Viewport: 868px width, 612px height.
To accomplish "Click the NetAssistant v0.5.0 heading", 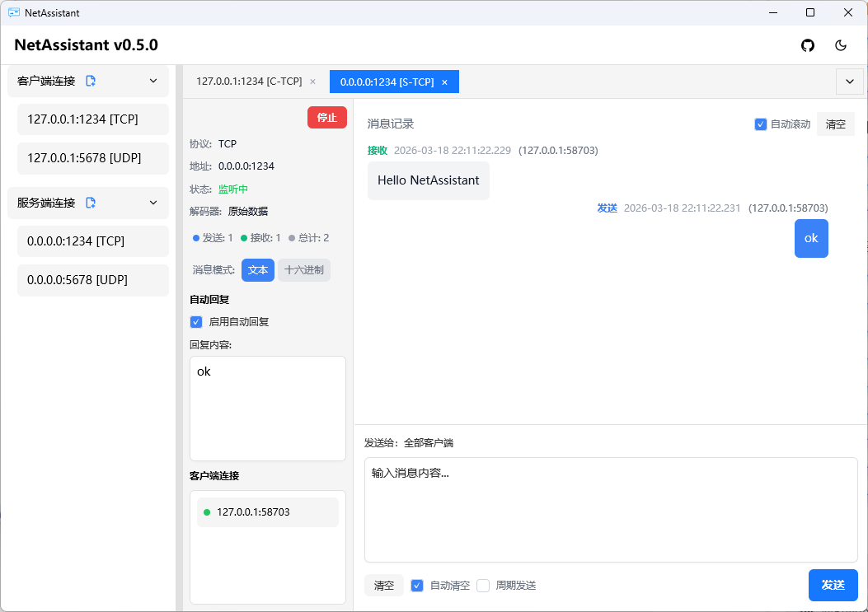I will coord(86,44).
